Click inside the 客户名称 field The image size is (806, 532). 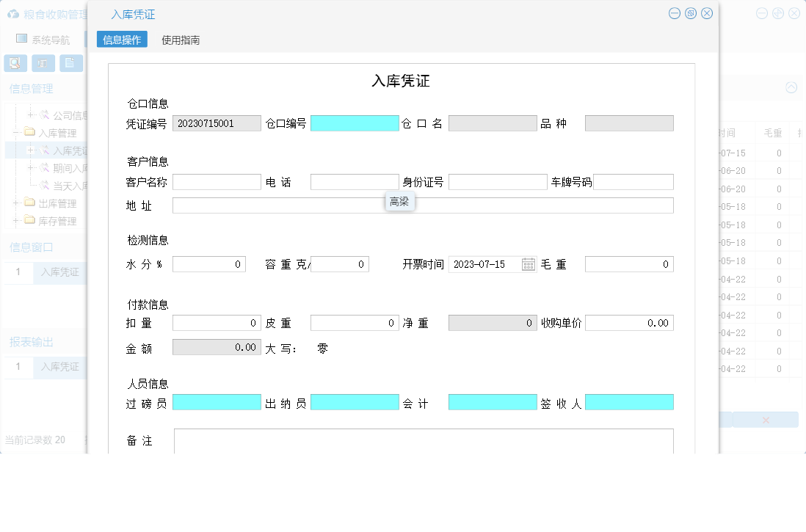(216, 181)
